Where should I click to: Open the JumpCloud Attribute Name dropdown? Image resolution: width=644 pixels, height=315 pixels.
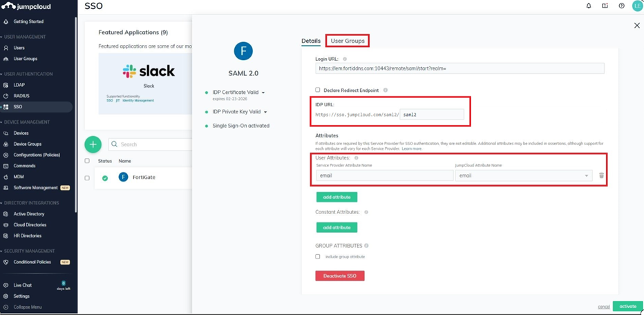point(524,175)
